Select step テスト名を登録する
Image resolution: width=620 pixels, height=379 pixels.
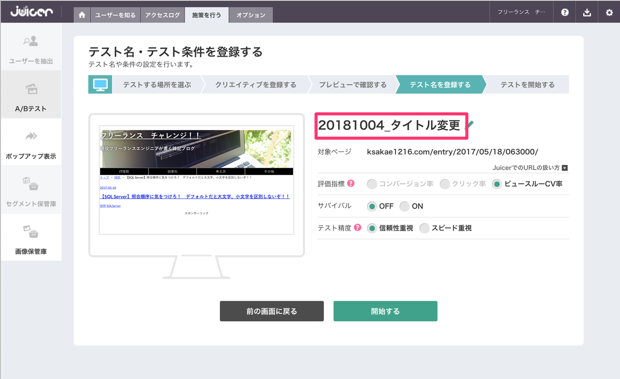440,85
